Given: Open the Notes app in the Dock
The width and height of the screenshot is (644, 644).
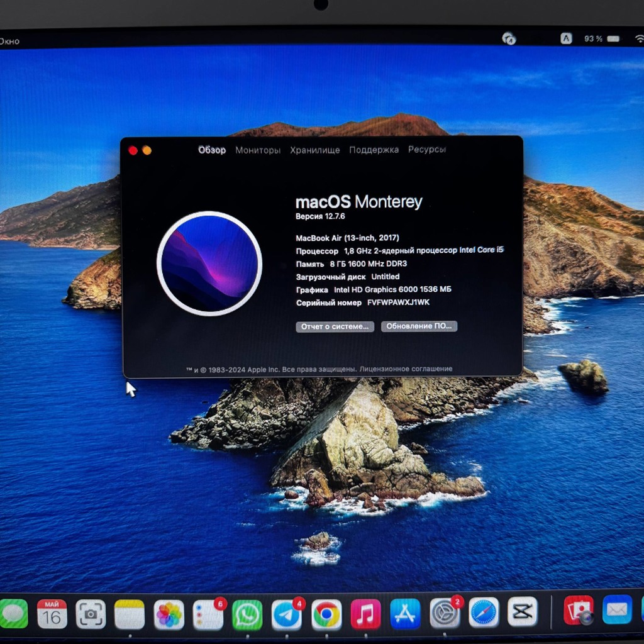Looking at the screenshot, I should tap(130, 614).
